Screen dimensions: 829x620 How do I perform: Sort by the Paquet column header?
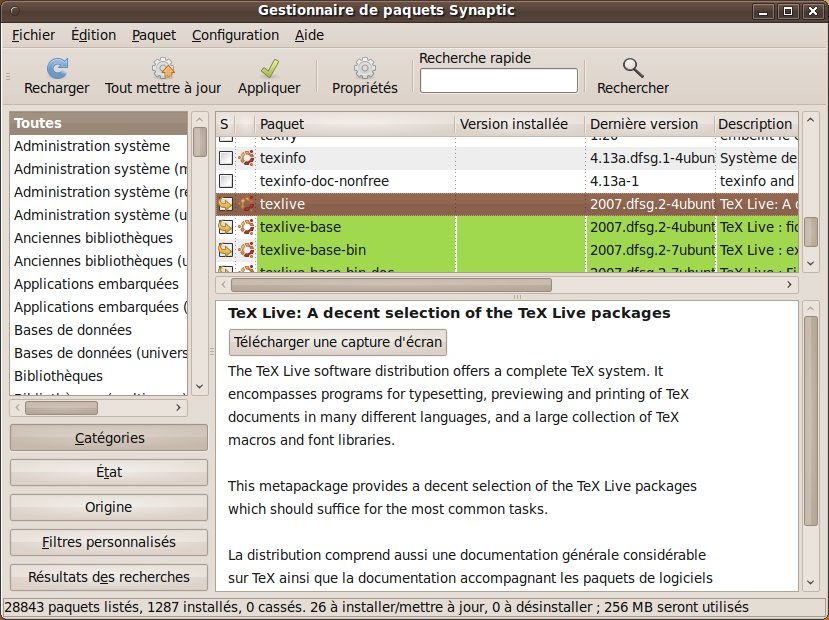pos(355,124)
